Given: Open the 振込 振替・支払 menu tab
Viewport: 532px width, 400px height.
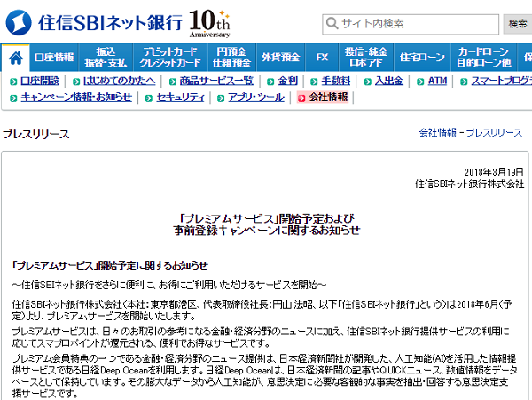Looking at the screenshot, I should pos(106,58).
